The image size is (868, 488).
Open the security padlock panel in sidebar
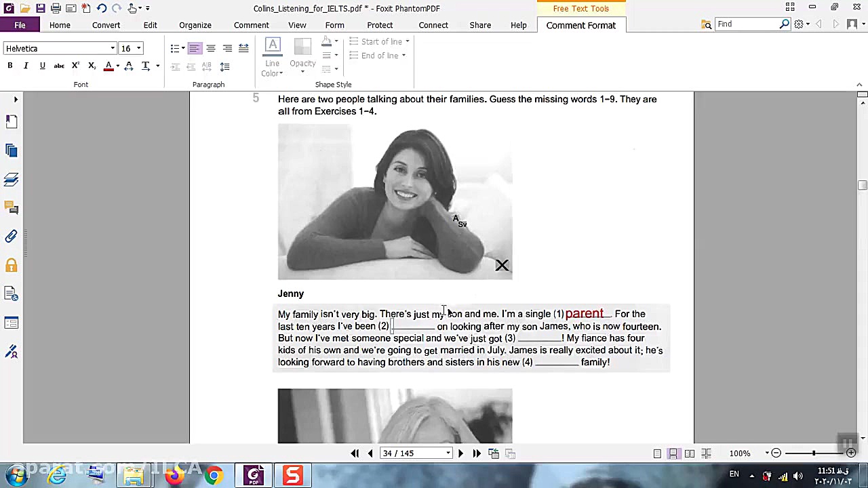tap(12, 266)
